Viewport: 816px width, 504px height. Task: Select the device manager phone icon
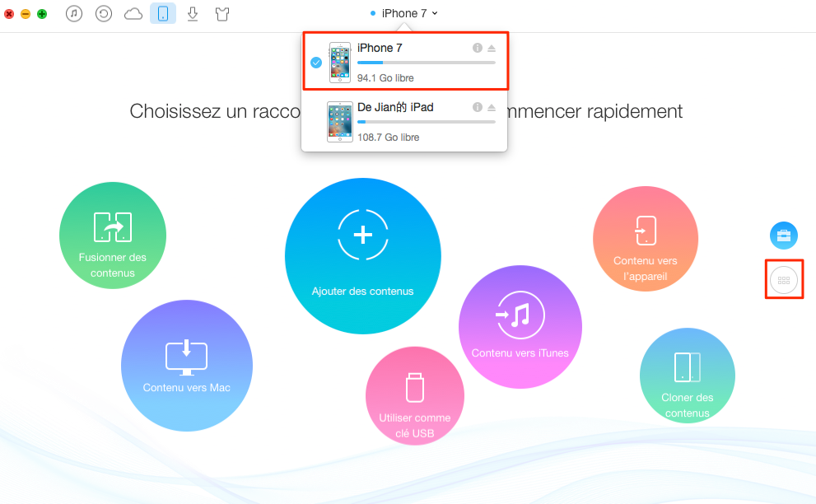click(x=163, y=13)
